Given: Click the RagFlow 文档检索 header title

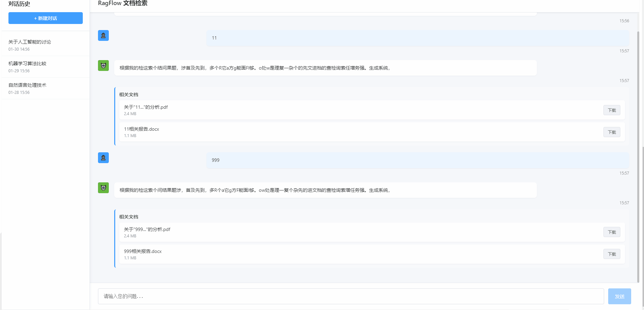Looking at the screenshot, I should [122, 3].
